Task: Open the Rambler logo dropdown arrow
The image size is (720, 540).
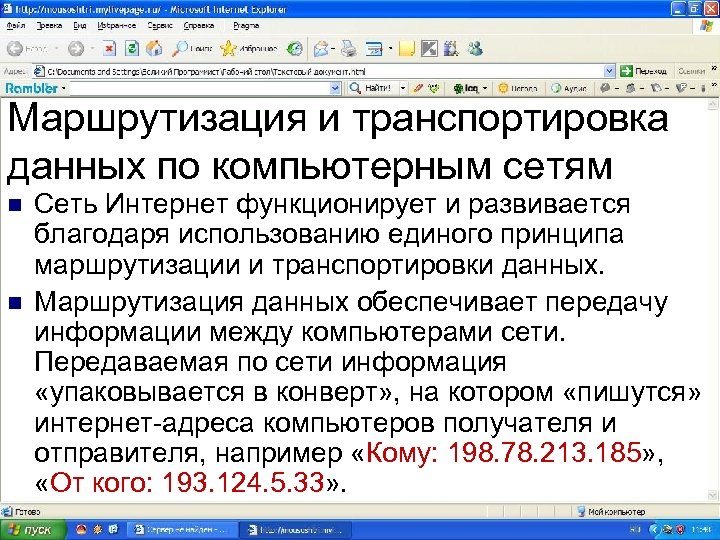Action: pos(63,88)
